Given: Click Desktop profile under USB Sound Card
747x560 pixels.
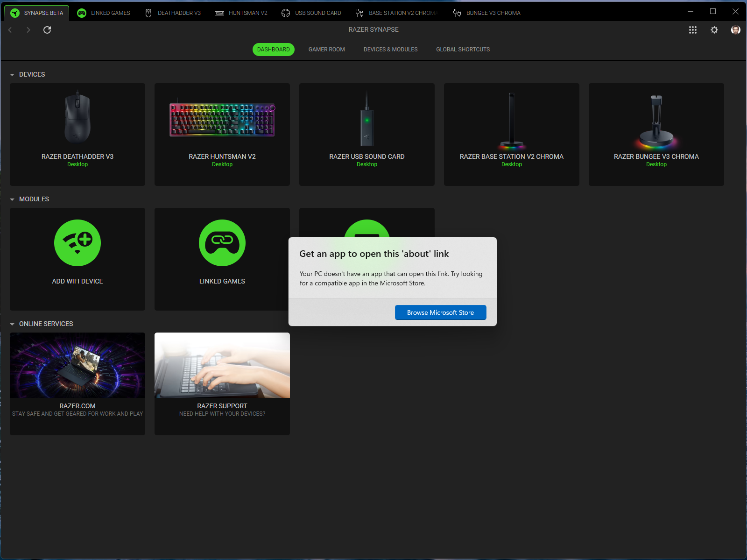Looking at the screenshot, I should coord(367,164).
